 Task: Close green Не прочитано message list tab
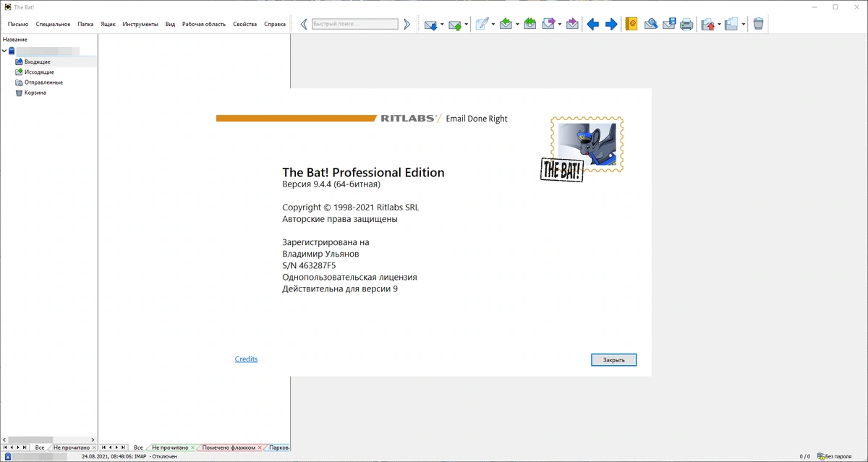click(x=192, y=448)
